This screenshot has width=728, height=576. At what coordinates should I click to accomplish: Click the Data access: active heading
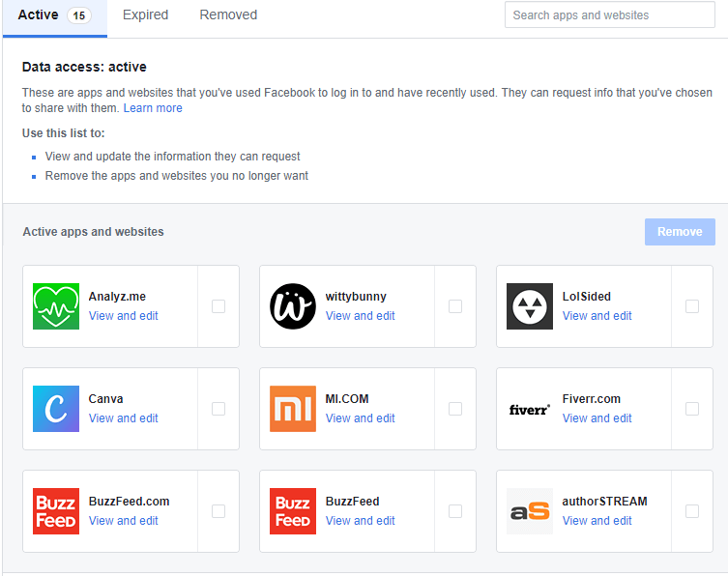coord(84,67)
